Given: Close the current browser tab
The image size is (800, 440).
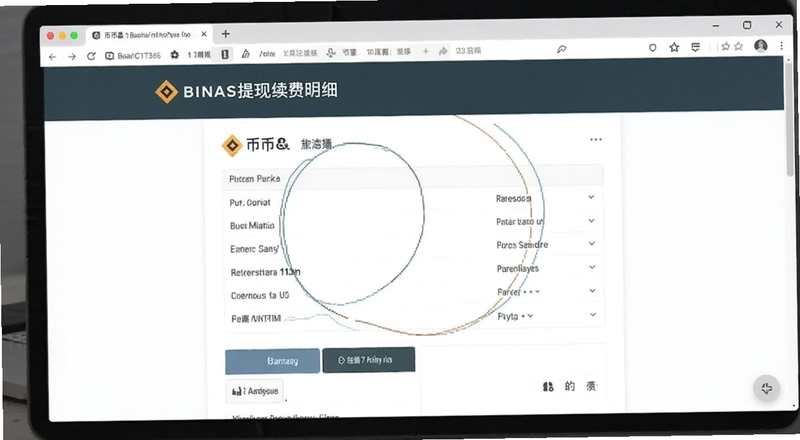Looking at the screenshot, I should point(204,34).
